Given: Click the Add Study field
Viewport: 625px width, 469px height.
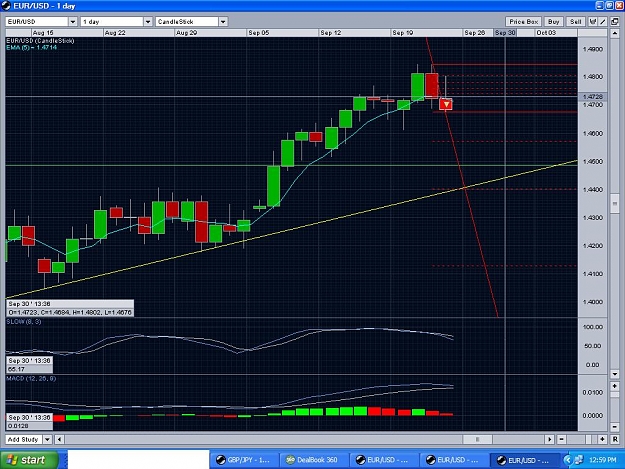Looking at the screenshot, I should pos(24,439).
